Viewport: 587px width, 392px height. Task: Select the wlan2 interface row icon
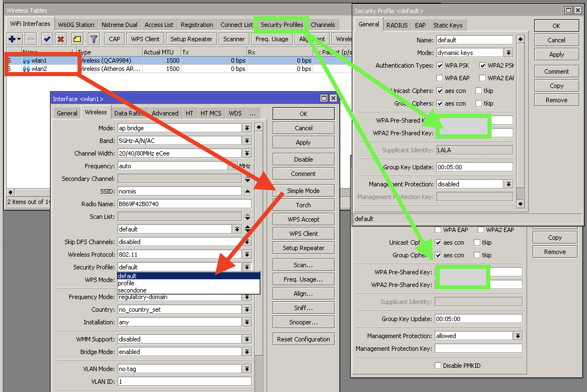[26, 69]
